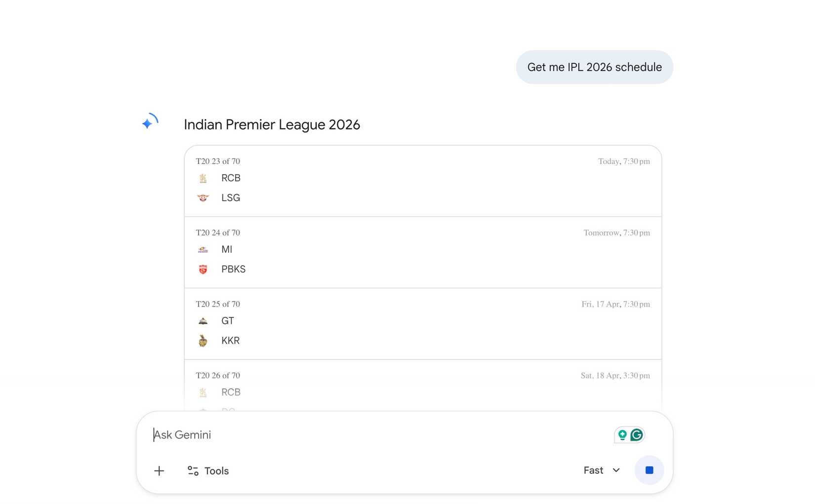The width and height of the screenshot is (815, 504).
Task: Click the 'Get me IPL 2026 schedule' prompt bubble
Action: pos(594,67)
